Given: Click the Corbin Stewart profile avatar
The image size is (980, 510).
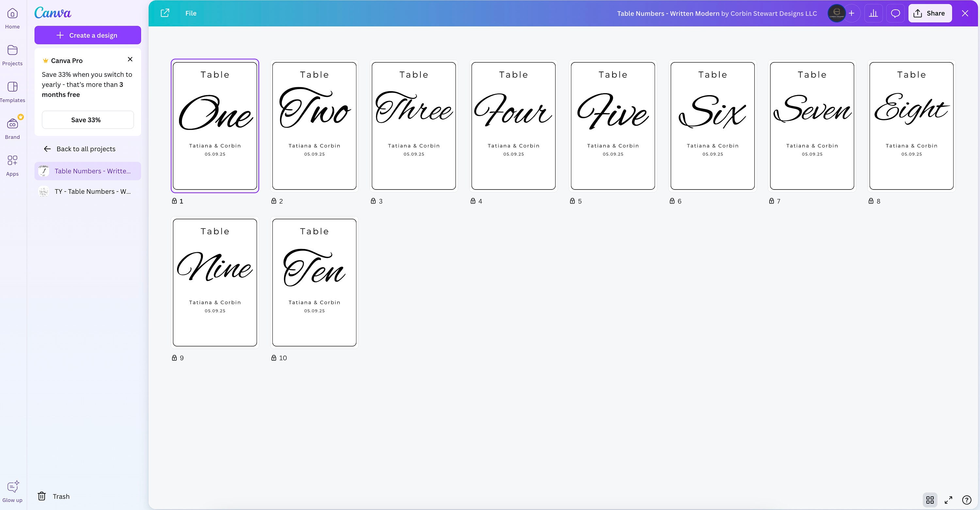Looking at the screenshot, I should coord(837,13).
